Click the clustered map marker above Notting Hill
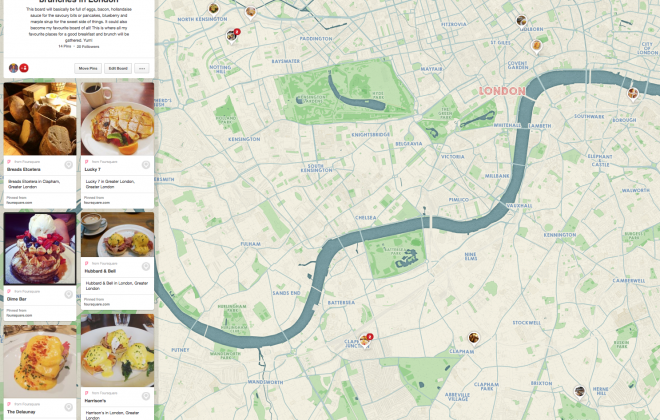Image resolution: width=660 pixels, height=420 pixels. [232, 36]
